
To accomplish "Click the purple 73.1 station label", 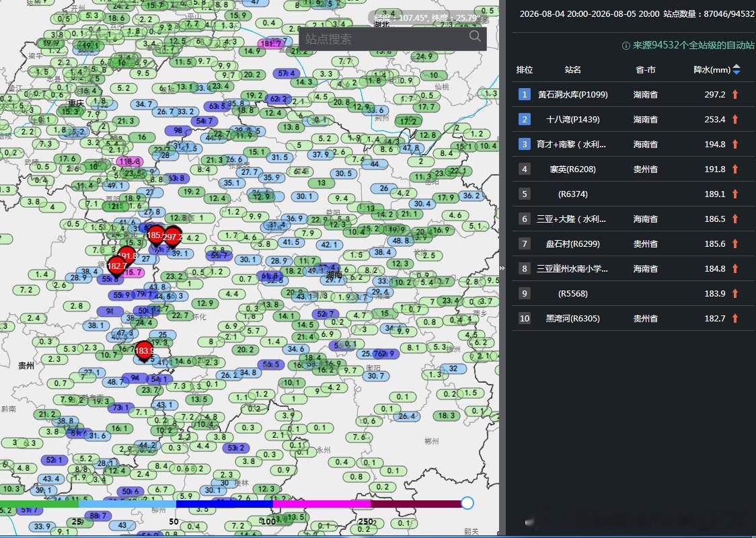I will click(x=120, y=408).
